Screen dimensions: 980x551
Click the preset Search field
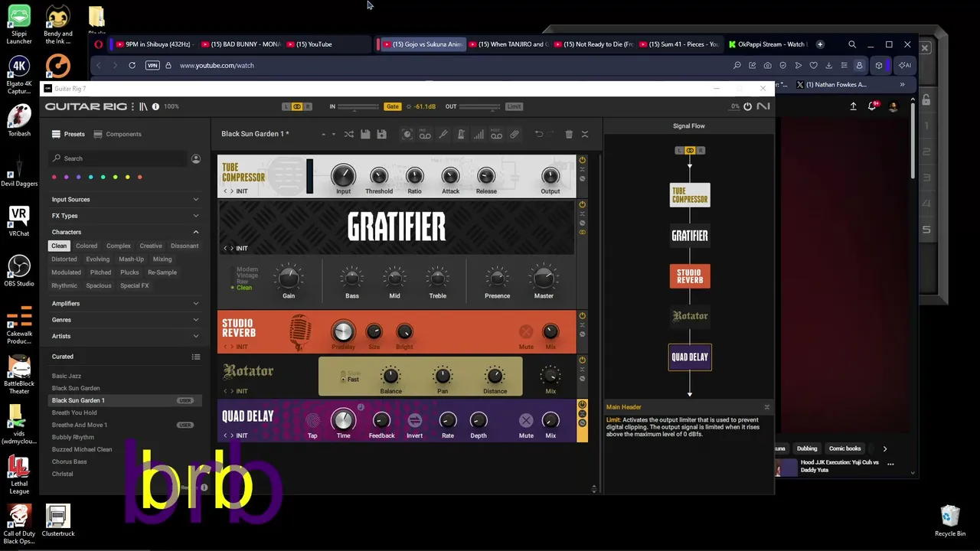coord(119,158)
